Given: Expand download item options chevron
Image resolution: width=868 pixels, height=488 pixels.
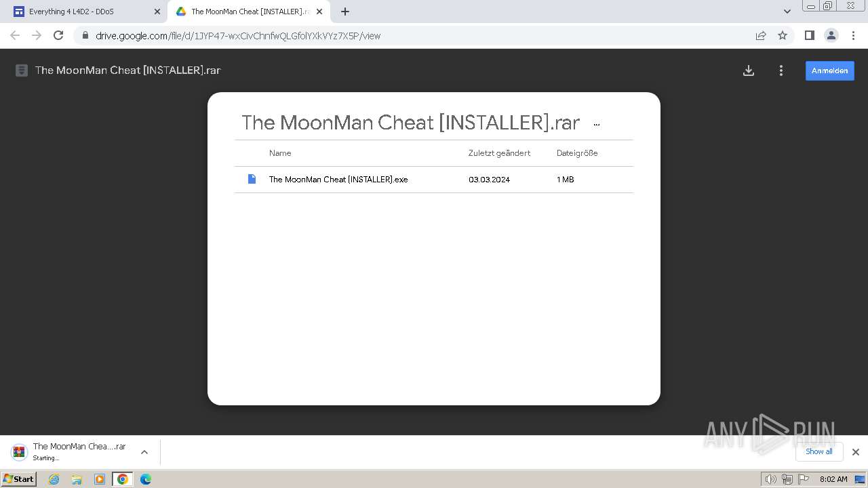Looking at the screenshot, I should 144,452.
